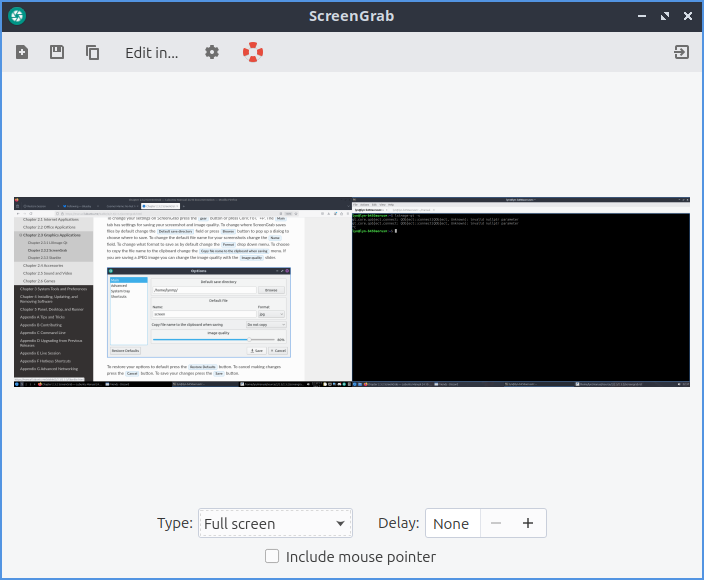Click the ScreenGrab app icon in the title bar
704x580 pixels.
pos(17,16)
